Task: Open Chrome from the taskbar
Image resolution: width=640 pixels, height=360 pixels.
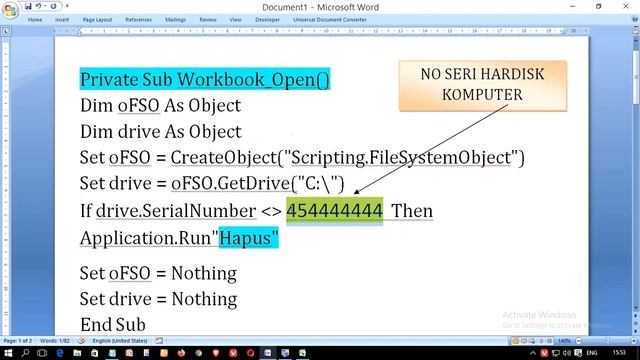Action: 198,353
